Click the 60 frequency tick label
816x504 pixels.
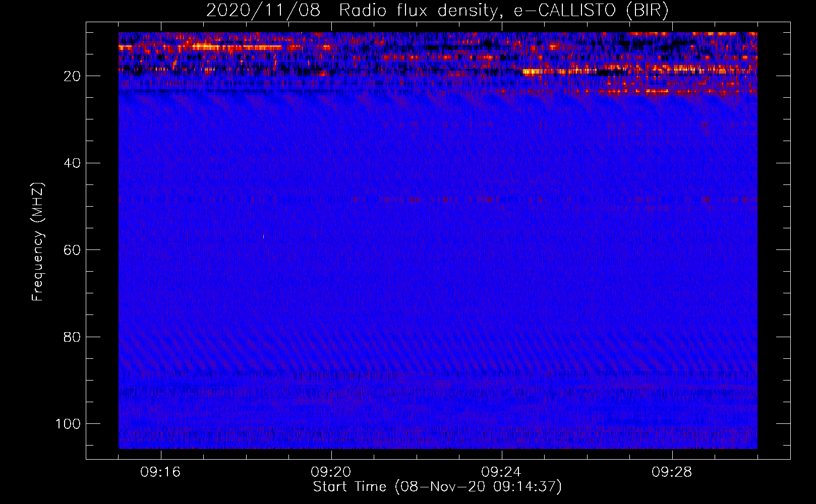pos(73,250)
